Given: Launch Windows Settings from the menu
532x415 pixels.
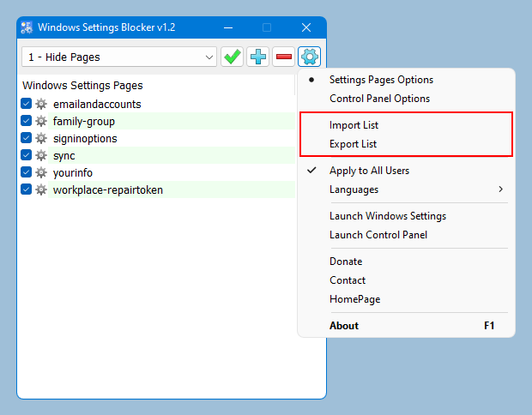Looking at the screenshot, I should click(x=387, y=216).
